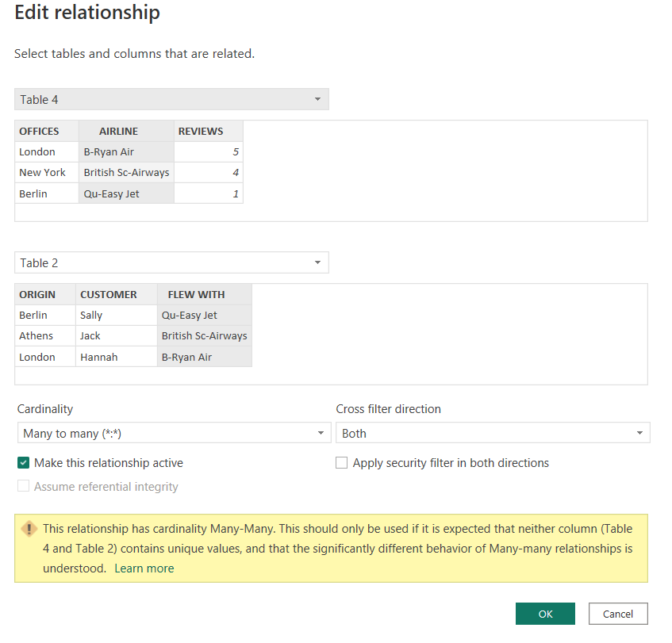
Task: Click Assume referential integrity checkbox
Action: 24,487
